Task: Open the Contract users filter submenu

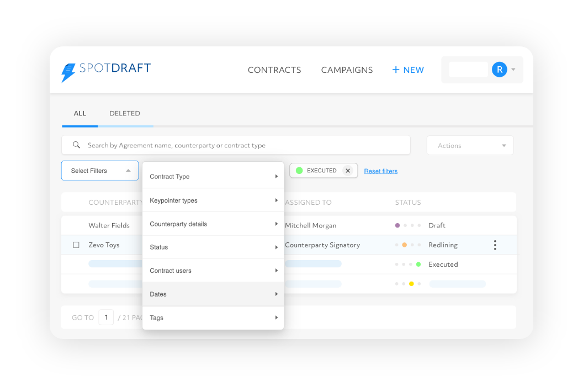Action: coord(213,271)
